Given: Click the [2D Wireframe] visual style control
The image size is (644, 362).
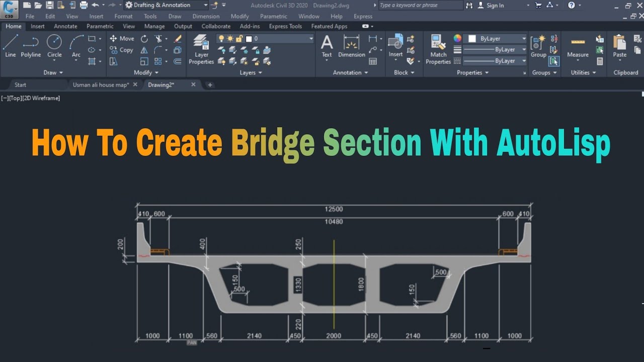Looking at the screenshot, I should point(41,98).
